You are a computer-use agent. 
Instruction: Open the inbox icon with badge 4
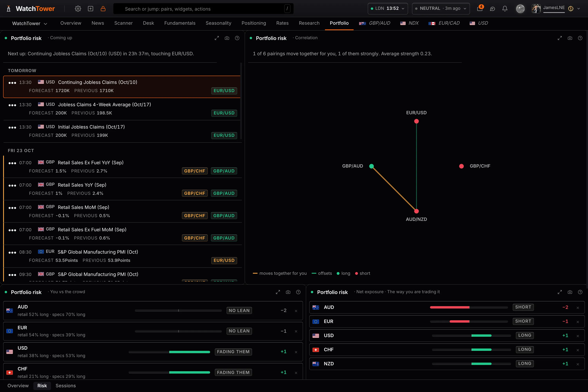(480, 9)
